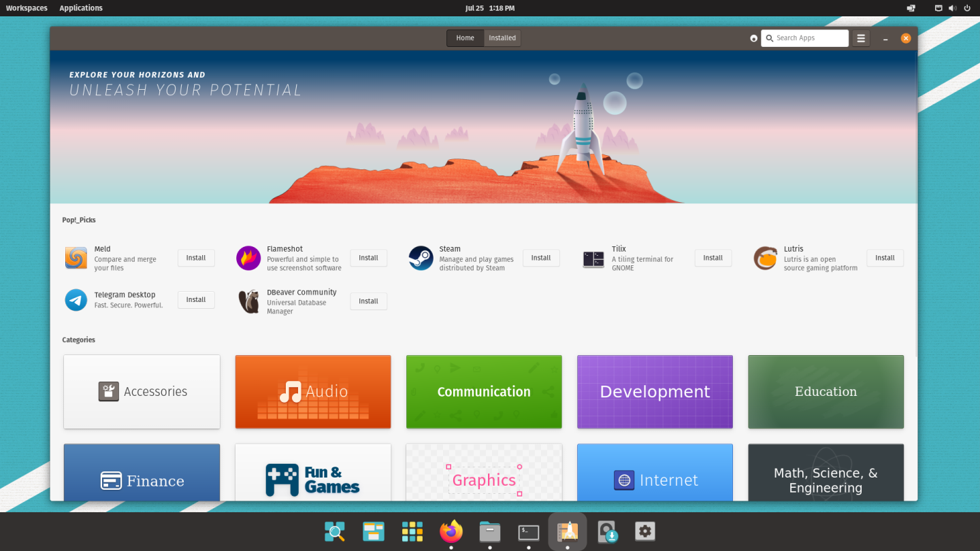Click Telegram Desktop's paper plane icon

tap(75, 300)
